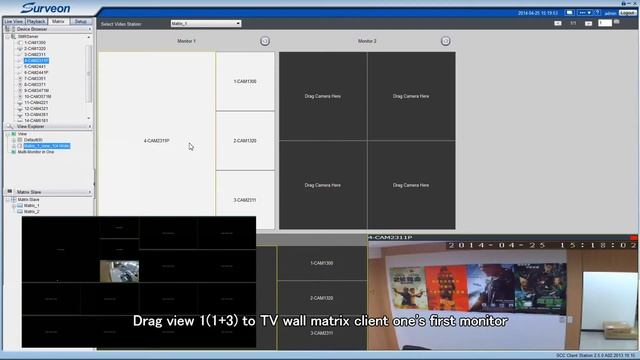640x360 pixels.
Task: Switch to the Live View tab
Action: [x=13, y=21]
